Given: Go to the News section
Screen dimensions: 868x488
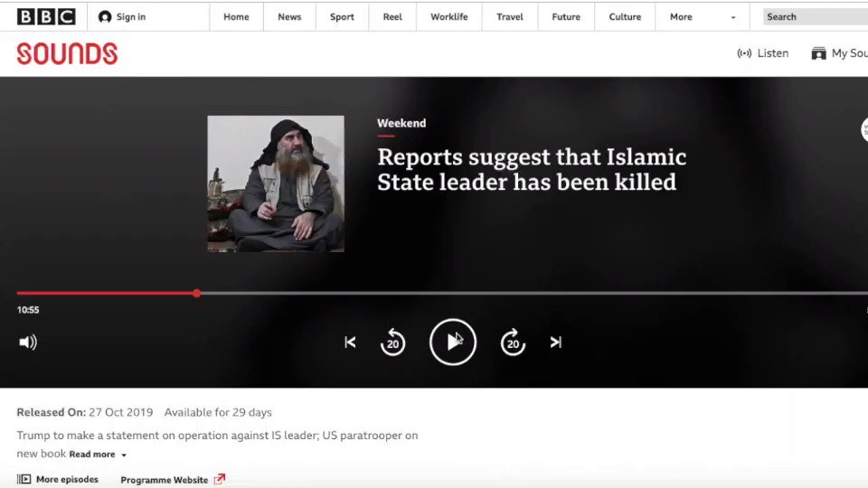Looking at the screenshot, I should click(289, 17).
